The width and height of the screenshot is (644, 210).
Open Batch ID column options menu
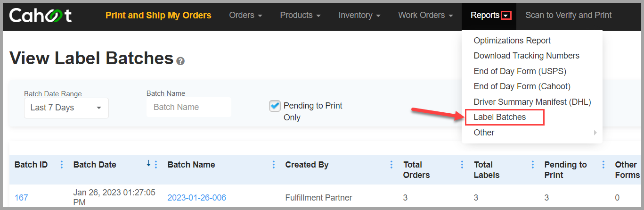click(x=61, y=165)
